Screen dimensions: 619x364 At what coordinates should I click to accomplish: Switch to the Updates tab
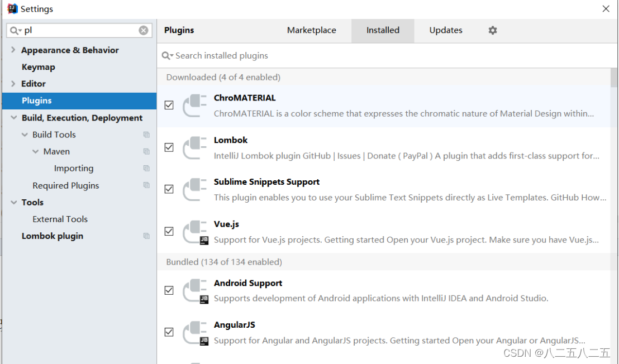[446, 30]
